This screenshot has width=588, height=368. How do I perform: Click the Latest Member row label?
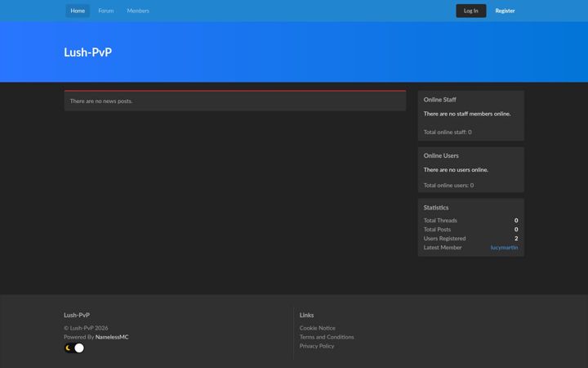[443, 248]
